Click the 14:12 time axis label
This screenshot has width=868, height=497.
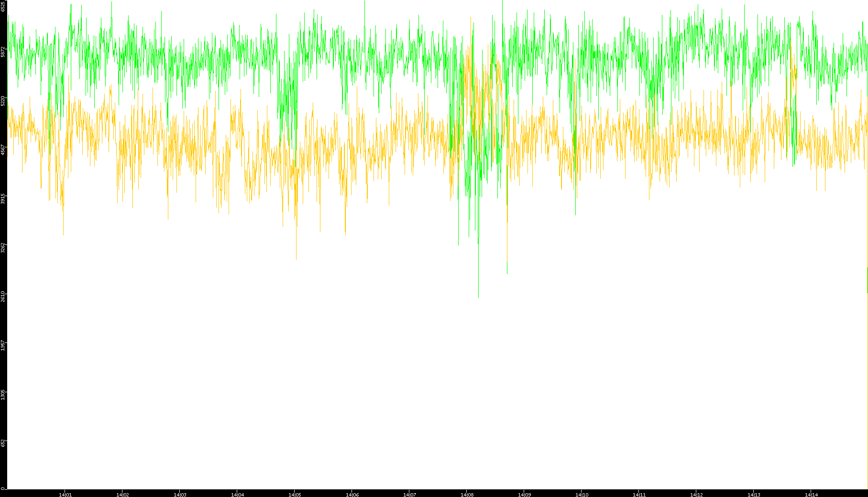696,495
